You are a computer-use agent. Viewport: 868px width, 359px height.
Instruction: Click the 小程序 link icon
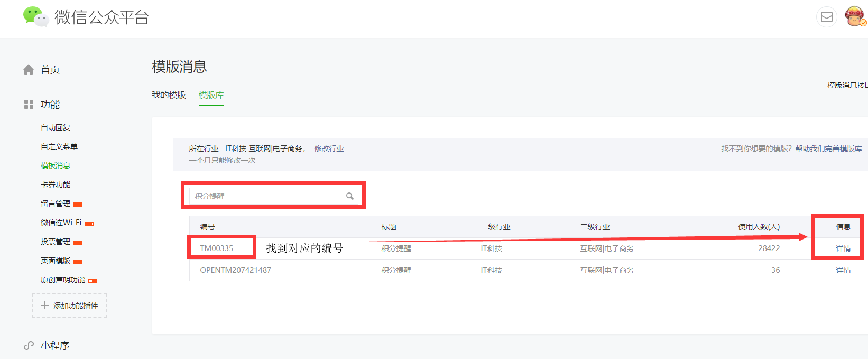29,346
